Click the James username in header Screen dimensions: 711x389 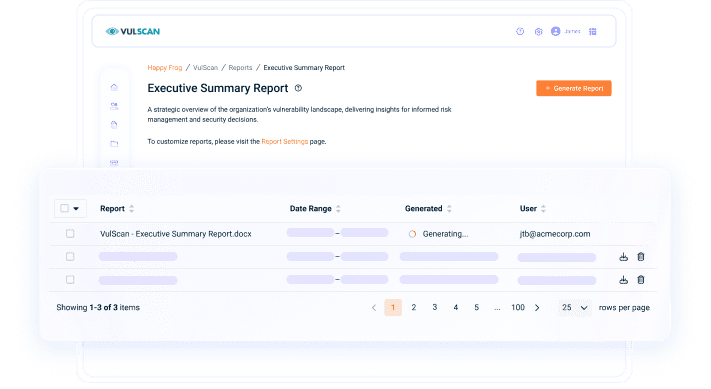(x=573, y=31)
